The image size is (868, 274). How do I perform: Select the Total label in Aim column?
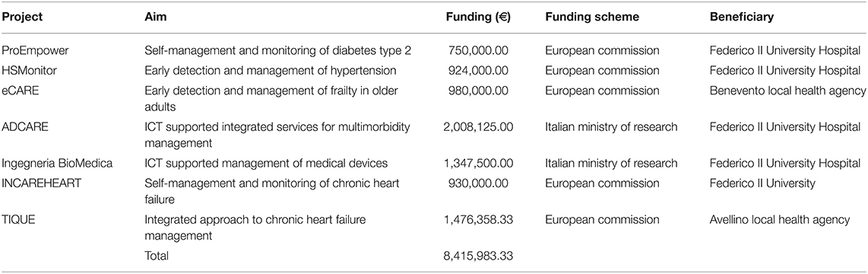pyautogui.click(x=157, y=256)
